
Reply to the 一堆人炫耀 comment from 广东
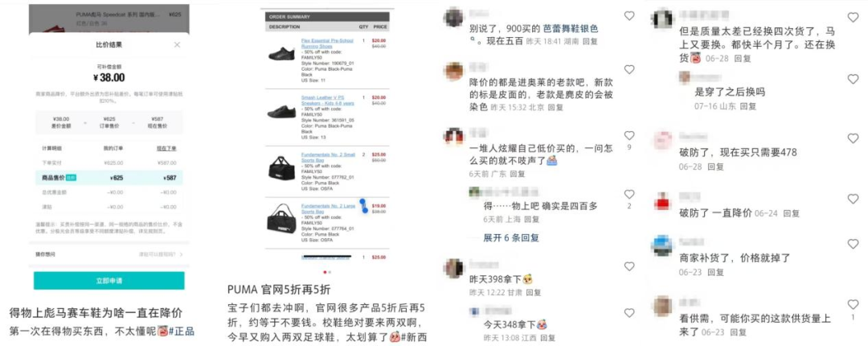tap(517, 174)
